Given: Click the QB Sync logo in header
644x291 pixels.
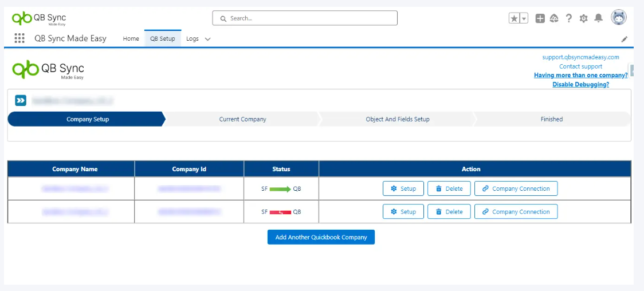Looking at the screenshot, I should point(38,18).
